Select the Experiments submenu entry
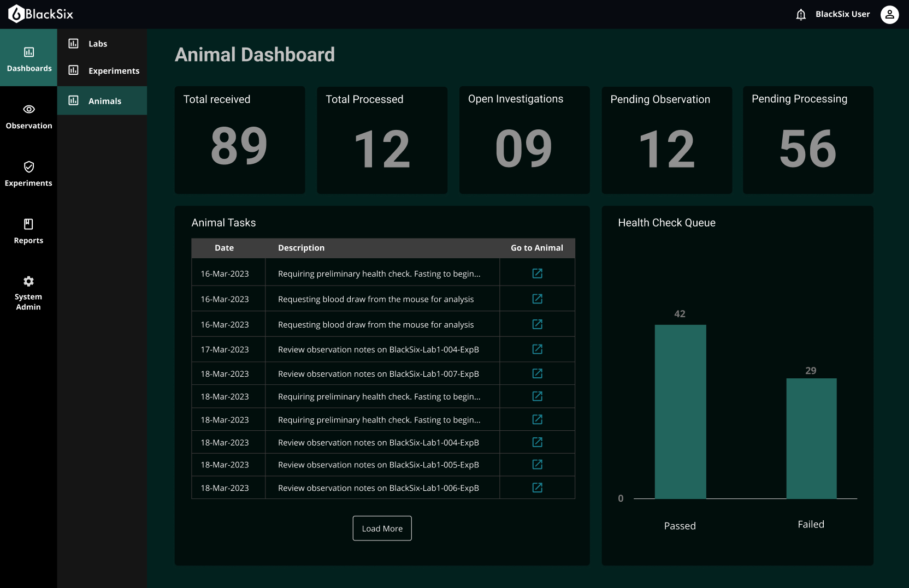Image resolution: width=909 pixels, height=588 pixels. point(114,70)
